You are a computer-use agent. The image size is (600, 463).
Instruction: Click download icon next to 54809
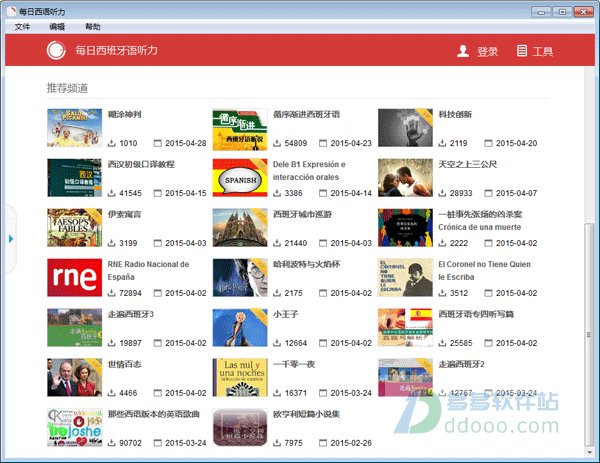(x=277, y=143)
